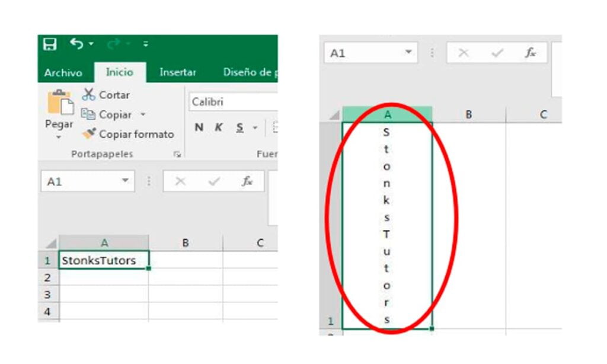The width and height of the screenshot is (607, 364).
Task: Select column B header in right sheet
Action: pyautogui.click(x=469, y=114)
